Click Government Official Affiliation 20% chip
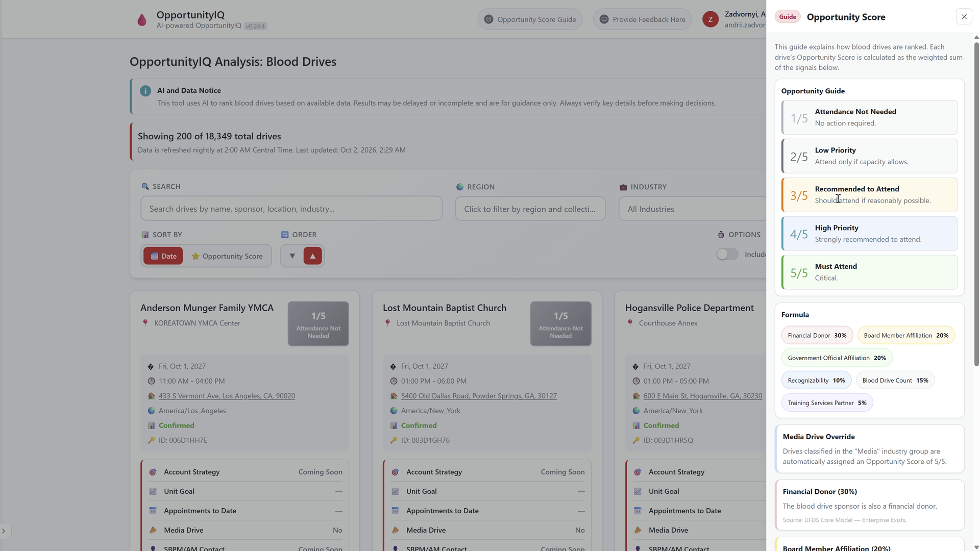The width and height of the screenshot is (980, 551). 837,358
